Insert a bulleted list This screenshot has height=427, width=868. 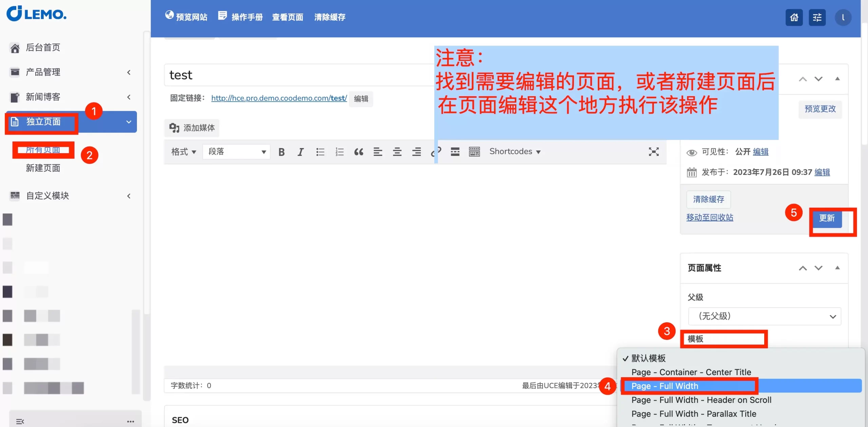click(x=320, y=152)
